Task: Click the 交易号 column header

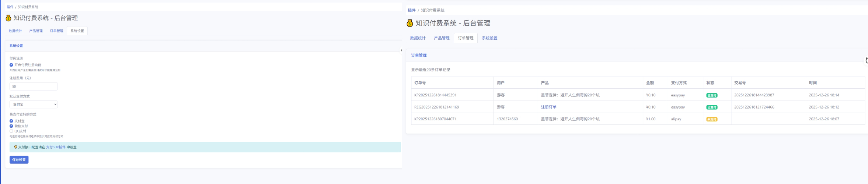Action: pos(740,83)
